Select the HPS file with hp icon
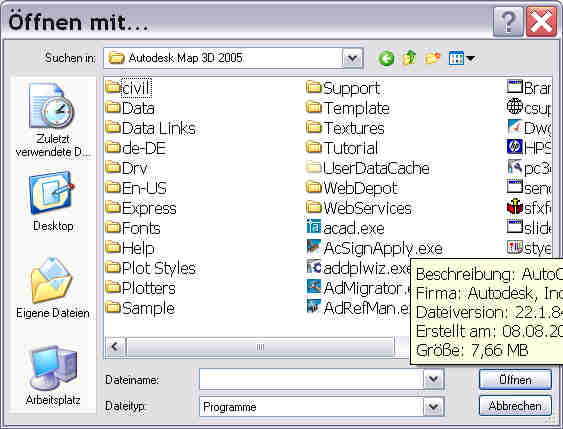563x429 pixels. point(529,148)
